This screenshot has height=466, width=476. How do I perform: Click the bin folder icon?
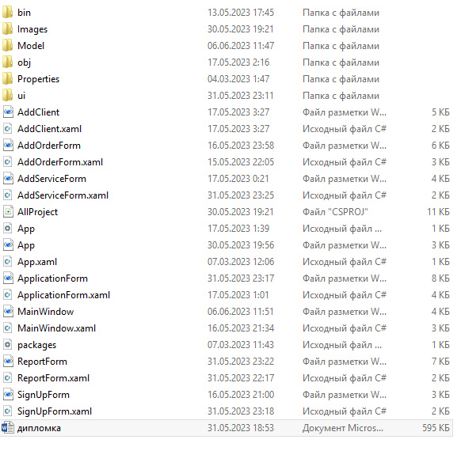coord(8,13)
